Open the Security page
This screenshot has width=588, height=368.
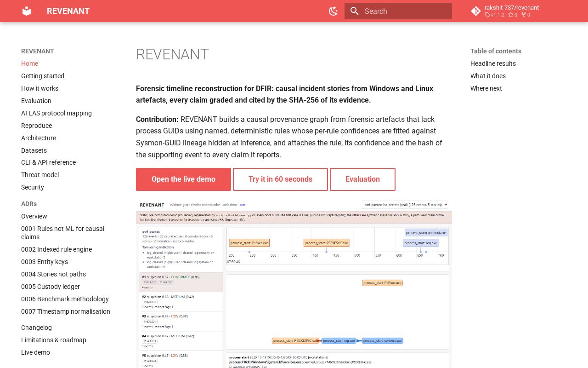pyautogui.click(x=33, y=187)
